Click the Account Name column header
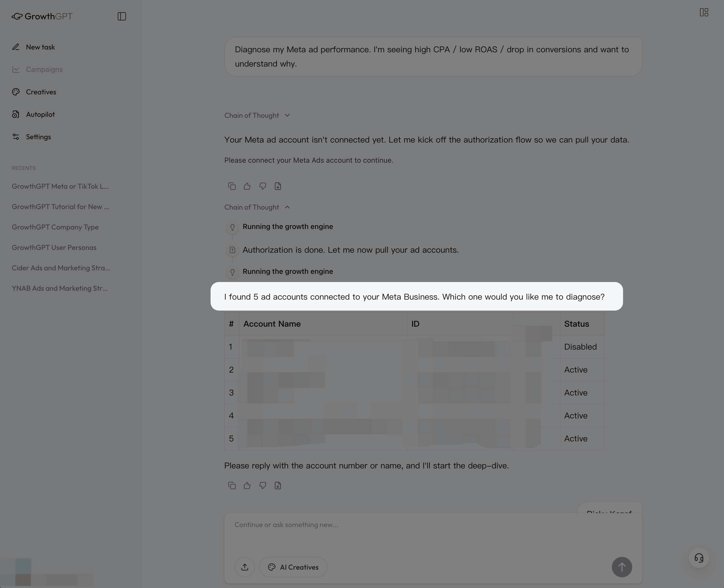Viewport: 724px width, 588px height. pos(272,324)
